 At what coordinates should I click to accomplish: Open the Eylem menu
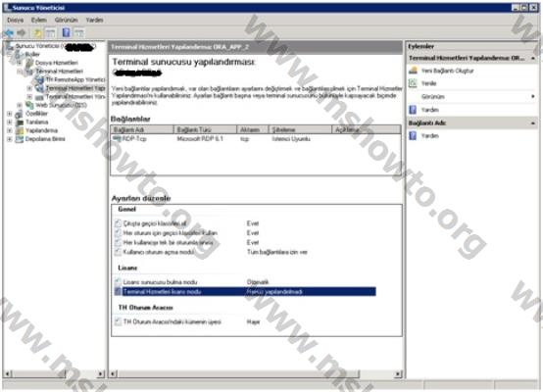[x=39, y=20]
